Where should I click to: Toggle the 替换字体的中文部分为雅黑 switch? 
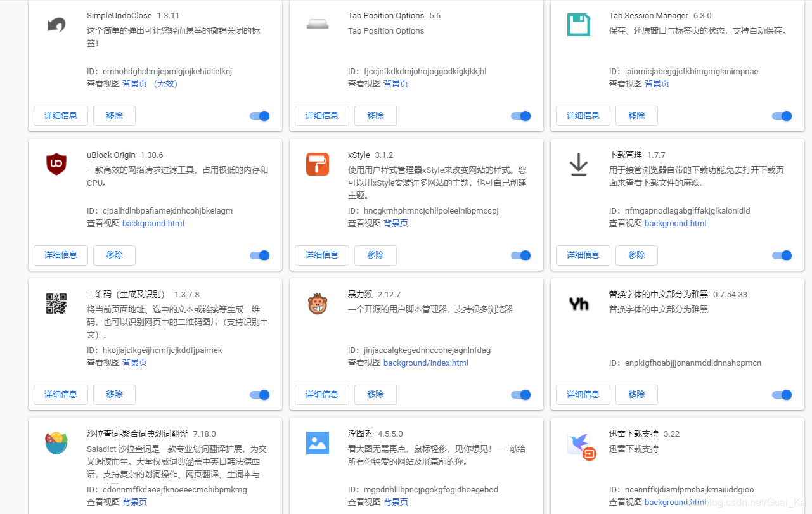tap(782, 395)
